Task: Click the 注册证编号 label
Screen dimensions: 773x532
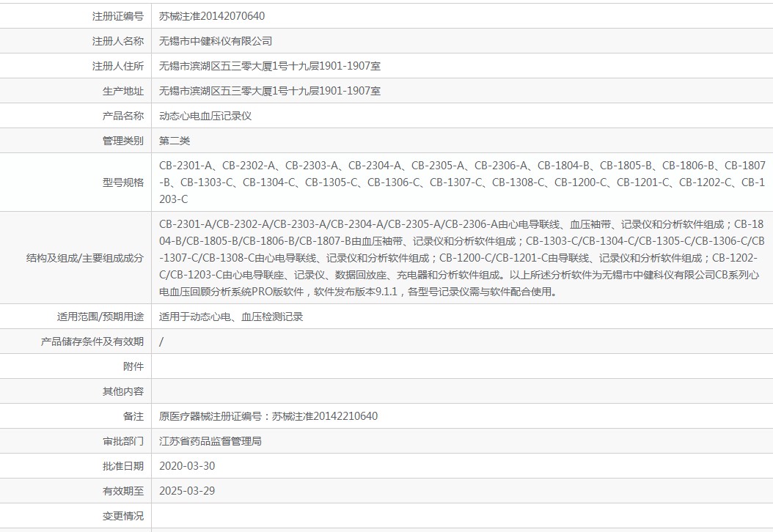Action: (x=118, y=16)
